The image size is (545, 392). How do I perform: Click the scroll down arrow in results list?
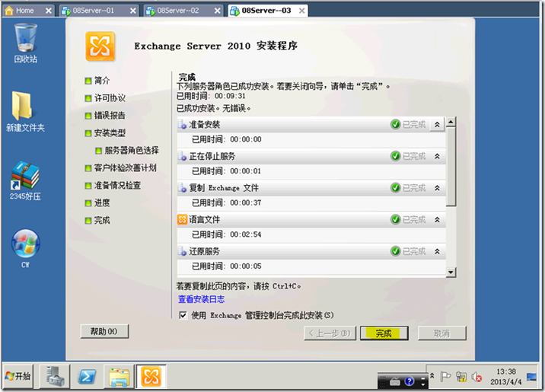pyautogui.click(x=451, y=272)
